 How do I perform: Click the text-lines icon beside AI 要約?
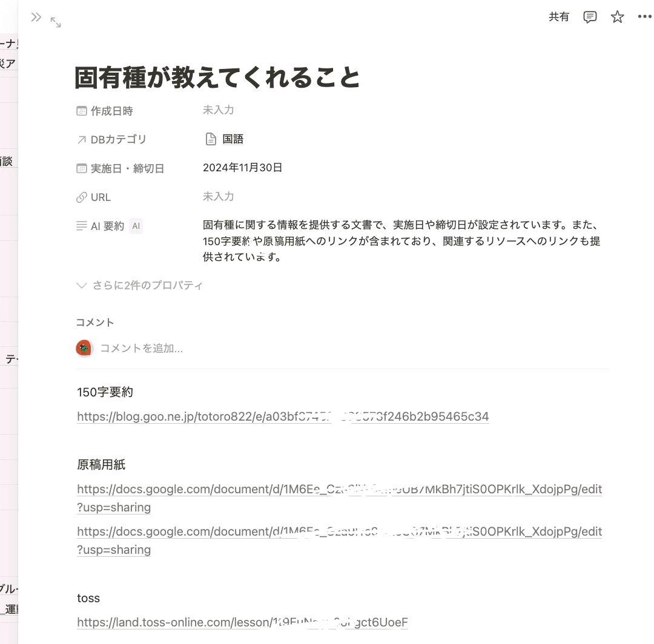click(81, 226)
